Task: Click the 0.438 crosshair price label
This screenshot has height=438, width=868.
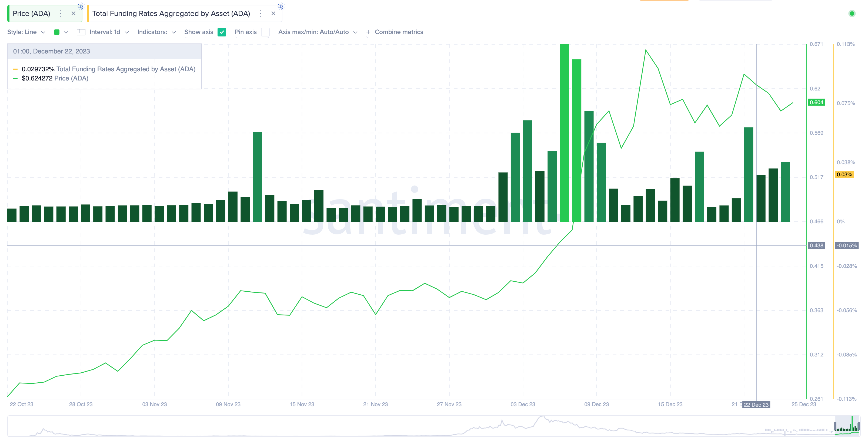Action: click(x=816, y=245)
